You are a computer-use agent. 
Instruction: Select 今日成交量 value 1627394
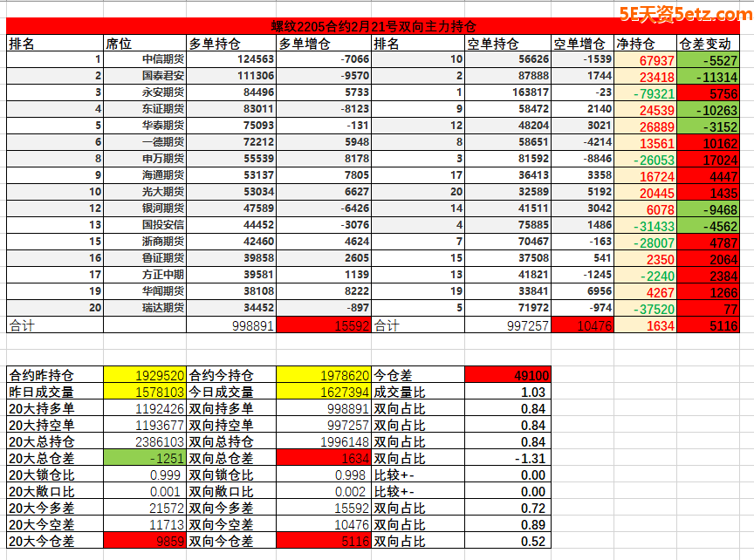click(x=324, y=392)
